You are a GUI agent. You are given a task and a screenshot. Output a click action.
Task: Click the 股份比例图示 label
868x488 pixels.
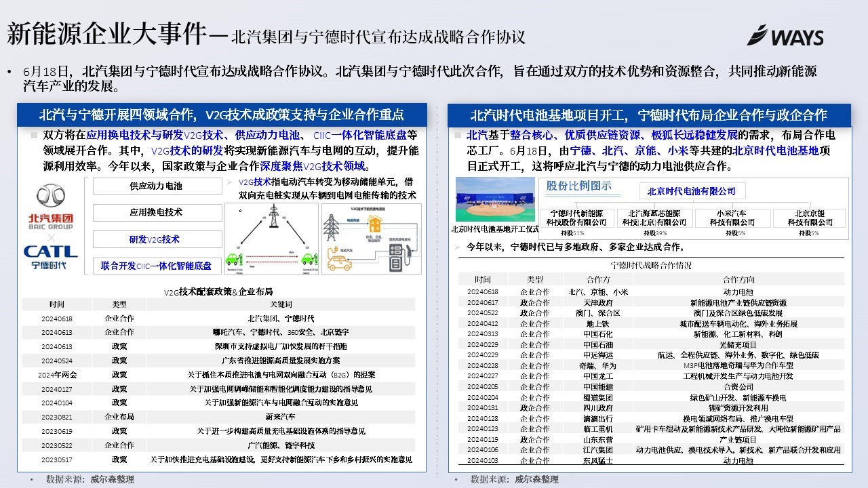point(579,186)
